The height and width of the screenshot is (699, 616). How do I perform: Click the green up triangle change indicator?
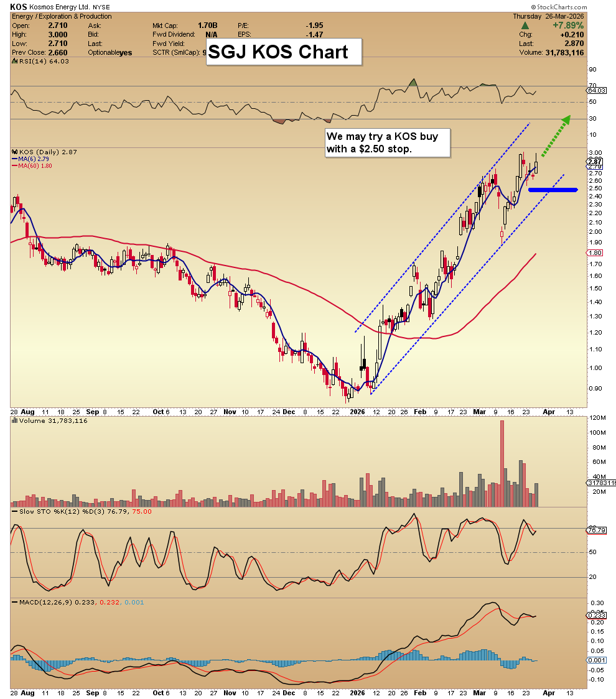(526, 25)
